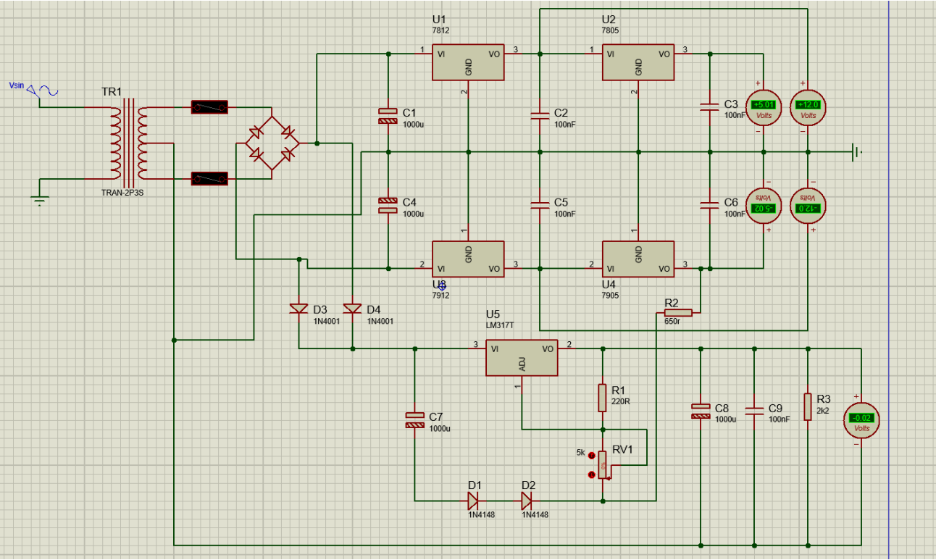Select the U2 7805 voltage regulator
The width and height of the screenshot is (936, 560).
click(x=638, y=62)
